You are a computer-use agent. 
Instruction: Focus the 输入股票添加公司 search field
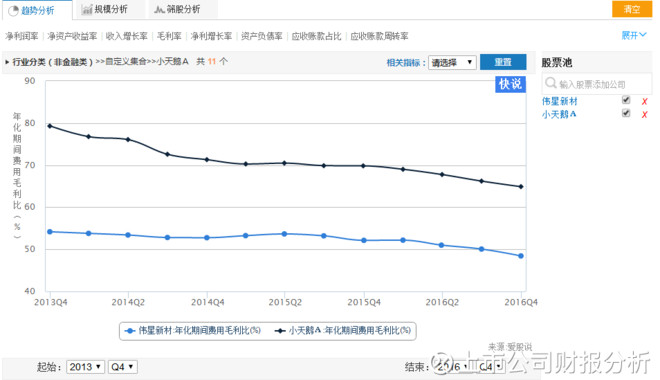[x=597, y=84]
